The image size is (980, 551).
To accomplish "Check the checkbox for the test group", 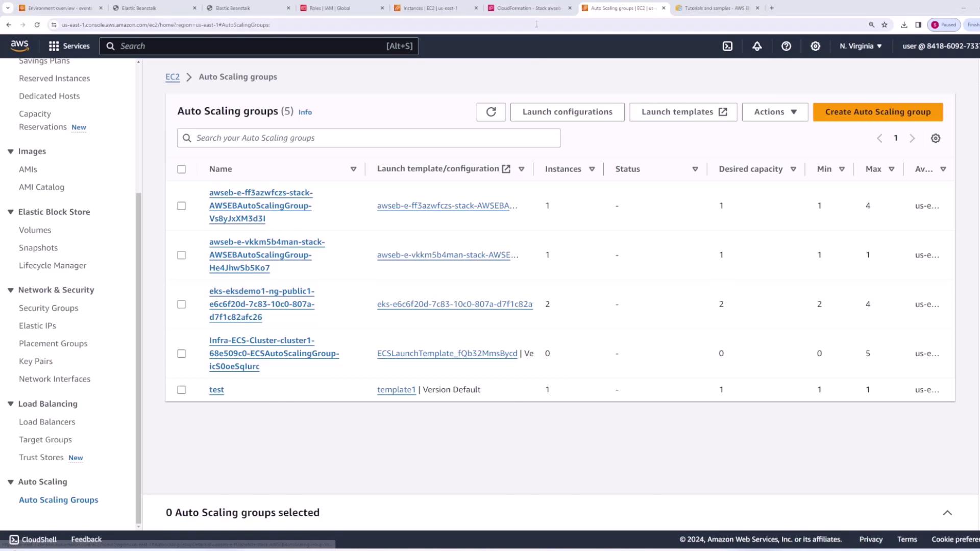I will point(181,390).
